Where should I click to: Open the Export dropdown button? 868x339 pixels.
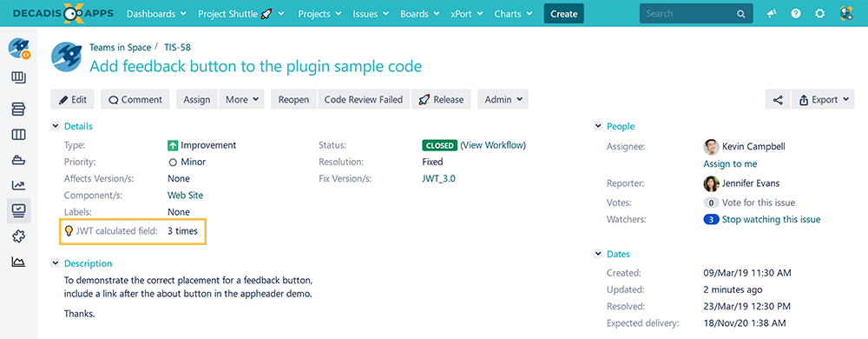point(823,100)
